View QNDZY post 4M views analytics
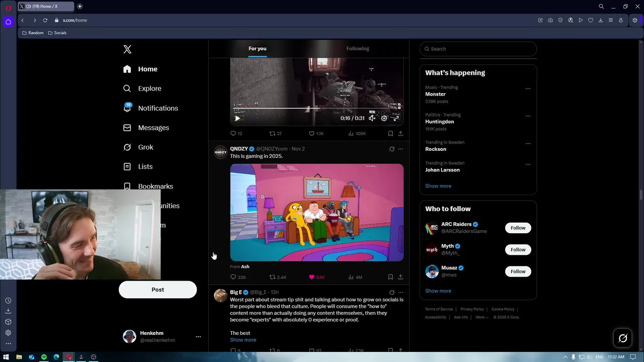This screenshot has width=644, height=362. coord(355,277)
